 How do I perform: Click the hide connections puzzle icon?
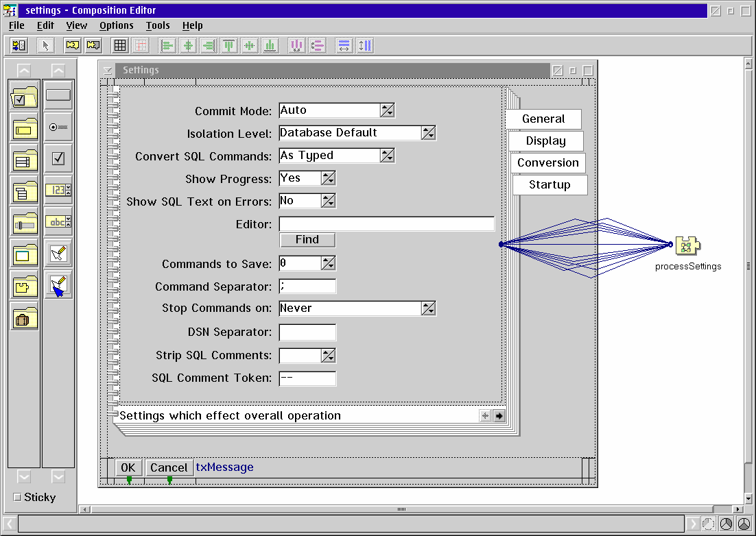[93, 46]
